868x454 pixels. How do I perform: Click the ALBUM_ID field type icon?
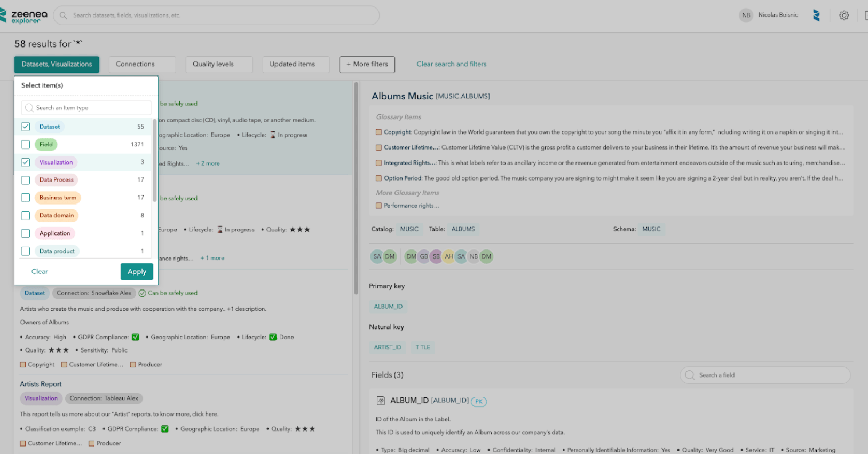381,401
